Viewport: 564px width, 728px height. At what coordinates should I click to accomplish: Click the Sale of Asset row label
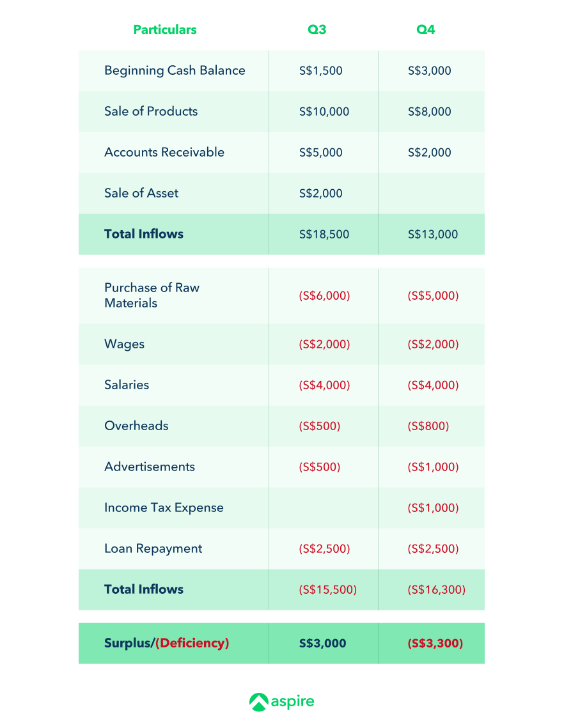pos(141,193)
